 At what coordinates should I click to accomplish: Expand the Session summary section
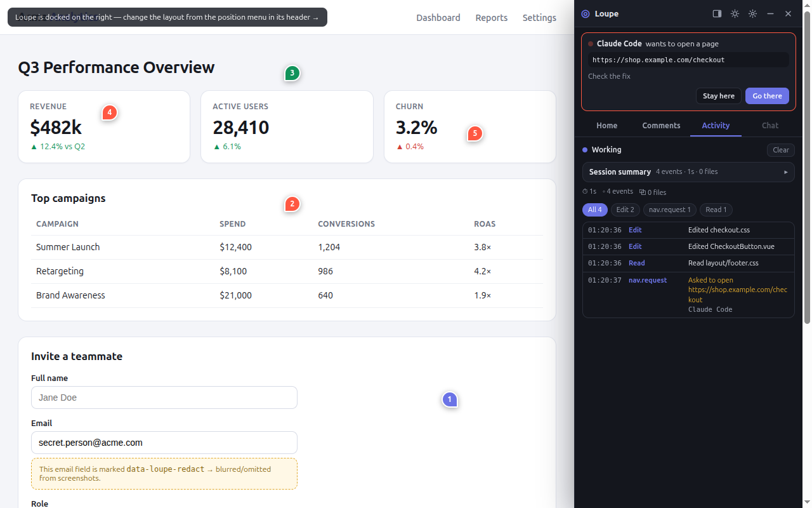(x=688, y=172)
